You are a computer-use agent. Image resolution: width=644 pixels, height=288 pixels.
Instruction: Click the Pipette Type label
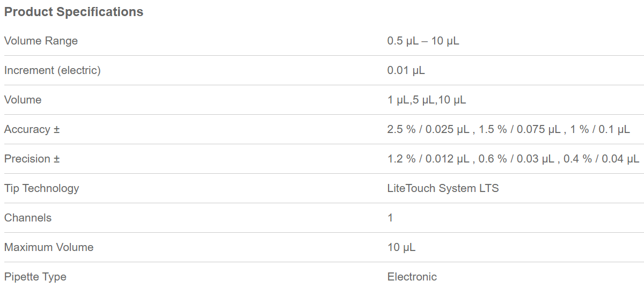click(x=35, y=277)
